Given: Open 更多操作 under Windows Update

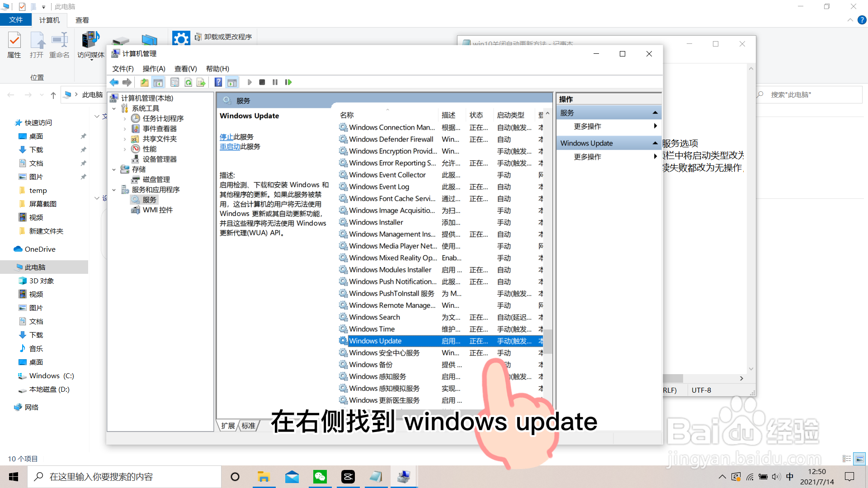Looking at the screenshot, I should click(587, 156).
